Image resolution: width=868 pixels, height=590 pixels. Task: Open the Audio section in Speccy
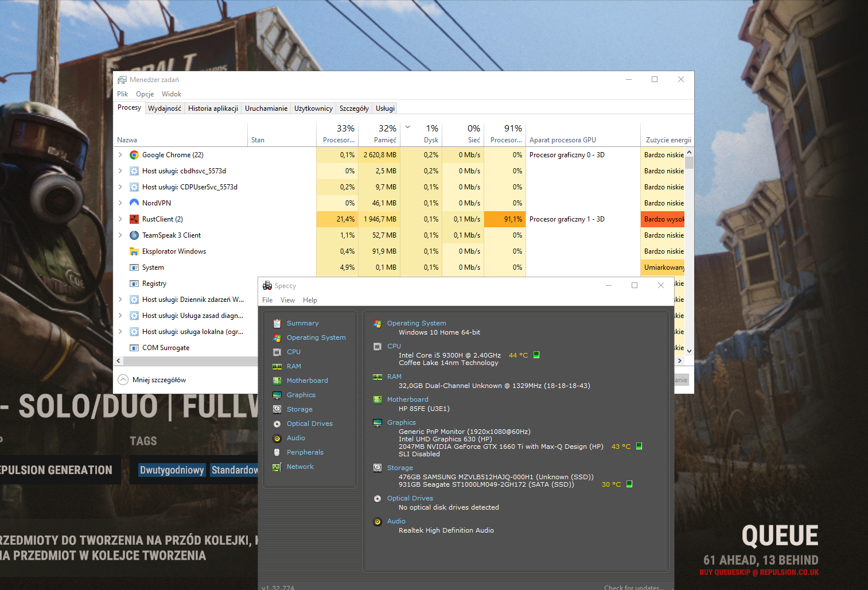[x=295, y=437]
